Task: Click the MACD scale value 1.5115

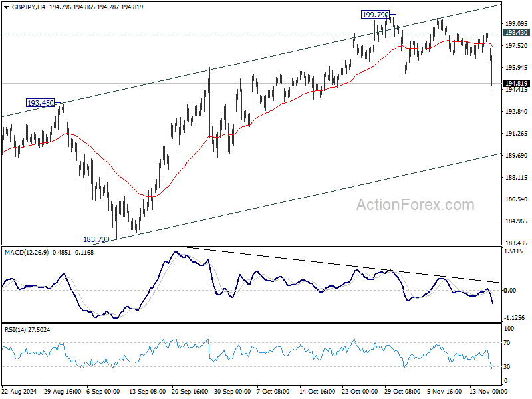Action: tap(513, 251)
